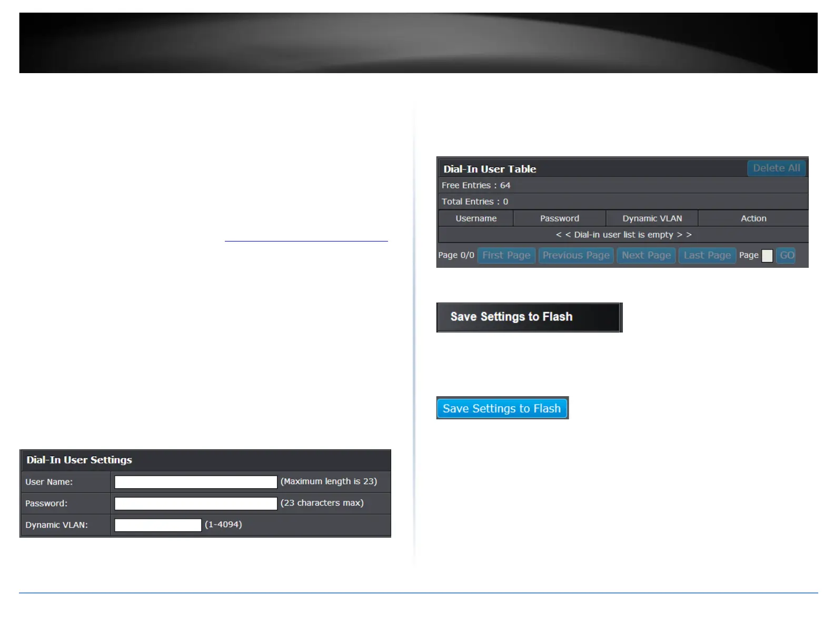The height and width of the screenshot is (644, 834).
Task: Click the 'Dynamic VLAN:' label
Action: click(x=56, y=525)
